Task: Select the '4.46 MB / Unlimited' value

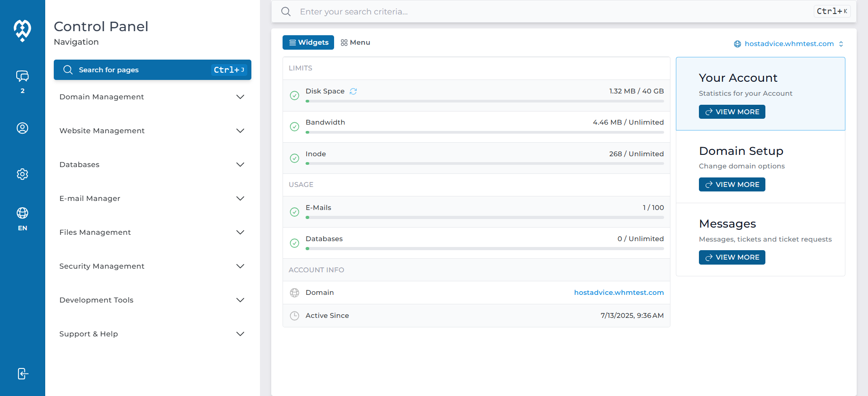Action: pyautogui.click(x=628, y=122)
